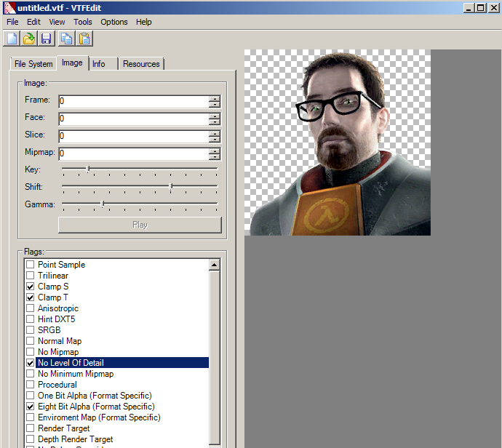Screen dimensions: 502x448
Task: Check the Depth Render Target flag
Action: 31,439
